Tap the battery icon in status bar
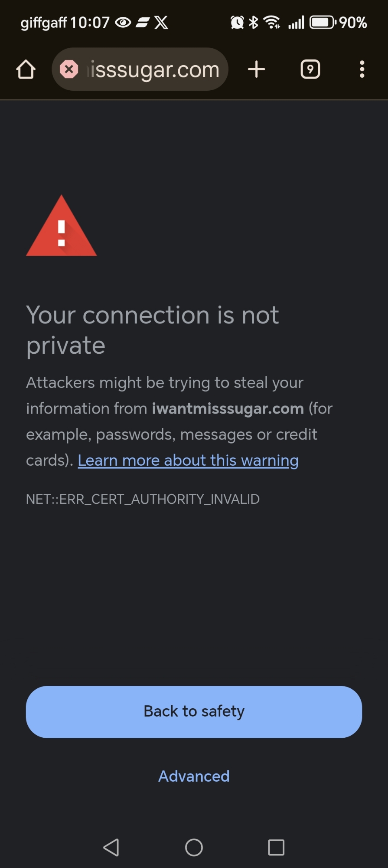388x868 pixels. (322, 22)
